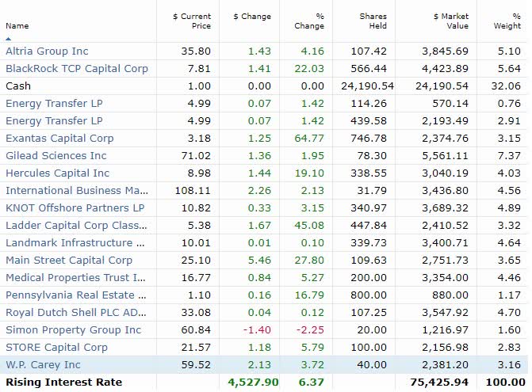The image size is (532, 392).
Task: Open Gilead Sciences Inc details
Action: (x=55, y=155)
